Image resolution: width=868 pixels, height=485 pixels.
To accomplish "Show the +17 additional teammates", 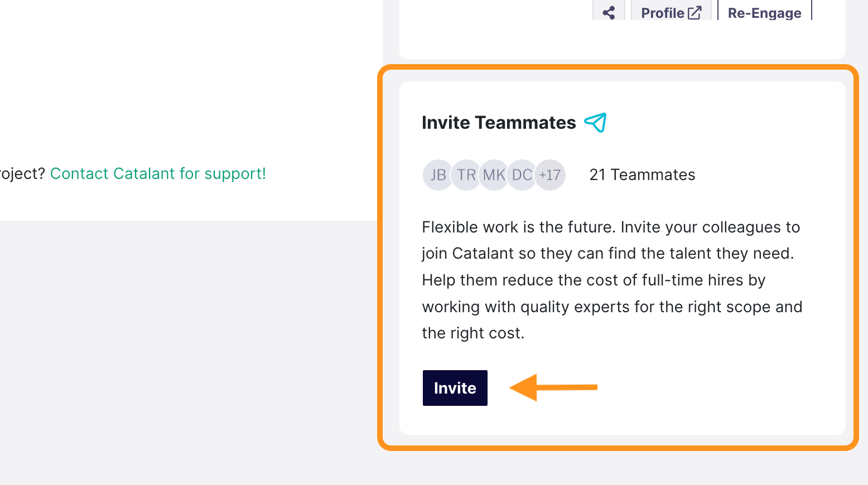I will tap(550, 175).
